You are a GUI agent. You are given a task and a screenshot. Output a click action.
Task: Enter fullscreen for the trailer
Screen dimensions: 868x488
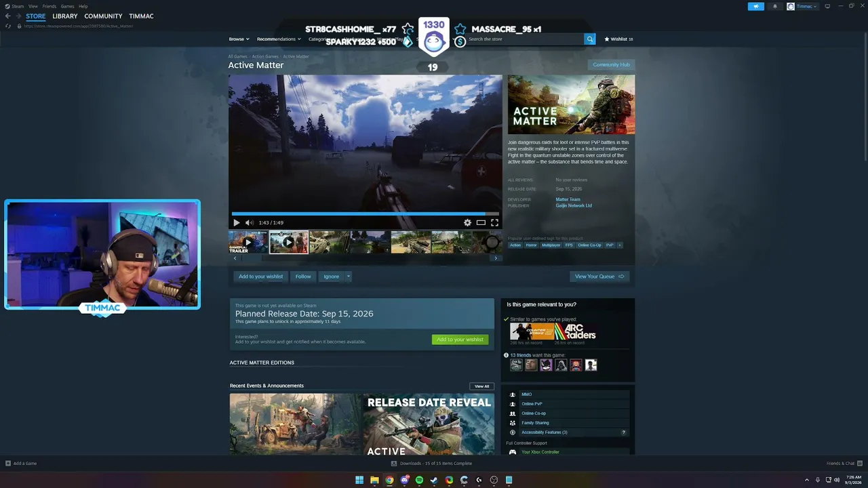[x=494, y=222]
